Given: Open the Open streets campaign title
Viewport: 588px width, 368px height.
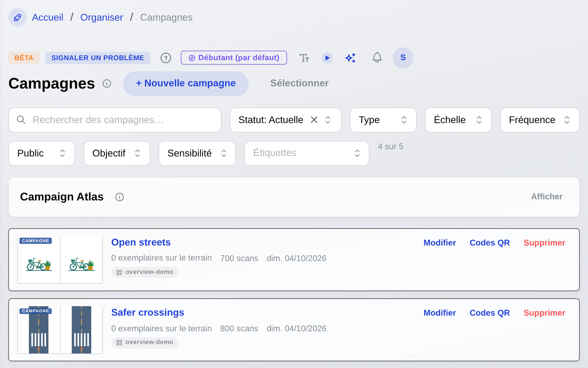Looking at the screenshot, I should coord(141,242).
